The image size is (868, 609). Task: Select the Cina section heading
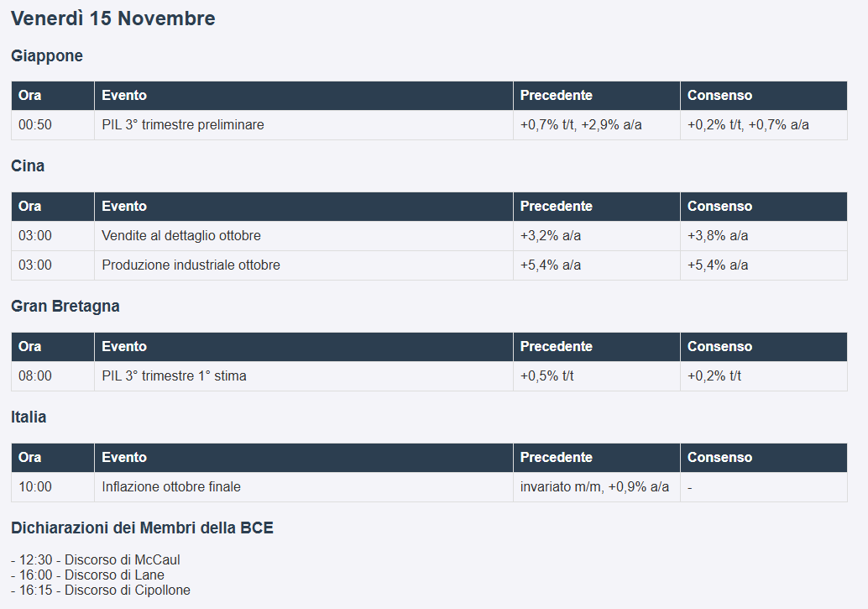pos(28,165)
